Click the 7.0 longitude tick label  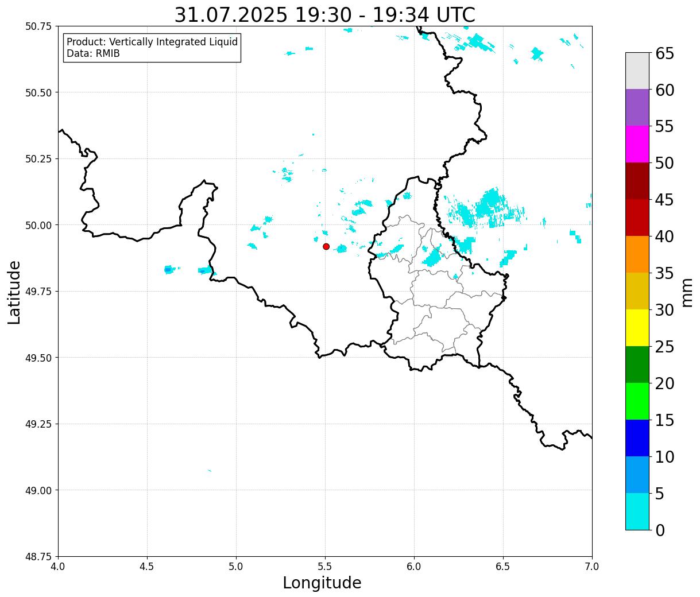(592, 567)
